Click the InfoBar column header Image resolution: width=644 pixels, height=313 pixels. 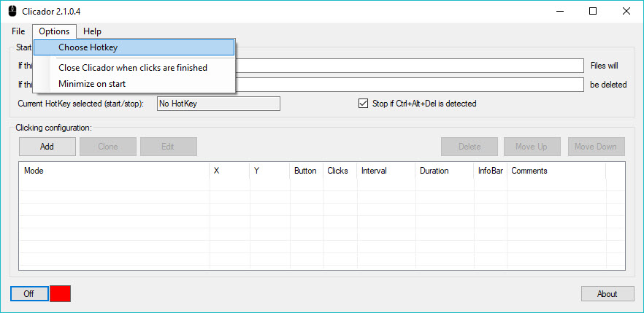491,171
